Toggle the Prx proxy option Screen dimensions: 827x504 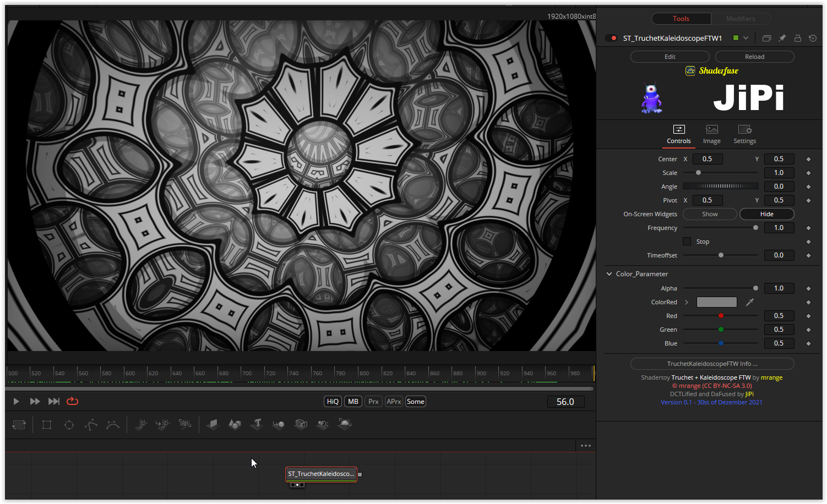tap(373, 402)
